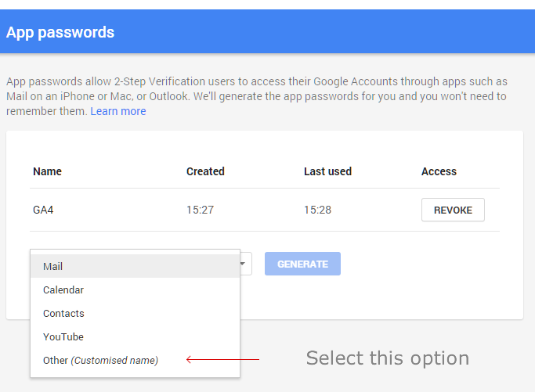Click the Name column header

pos(48,171)
